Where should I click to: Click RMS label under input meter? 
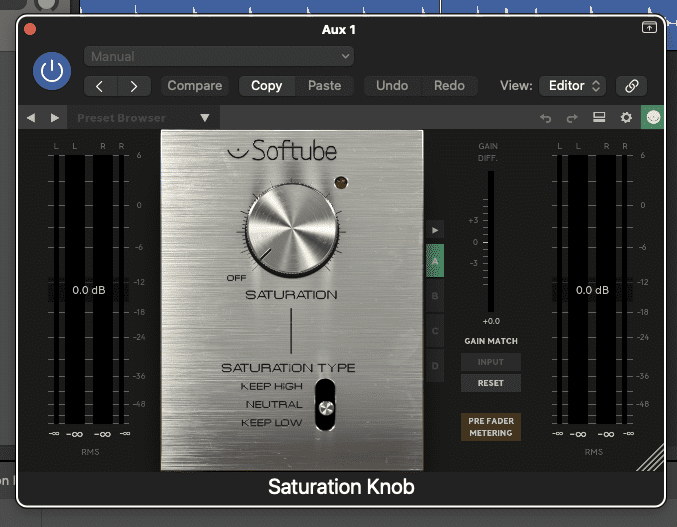point(90,452)
